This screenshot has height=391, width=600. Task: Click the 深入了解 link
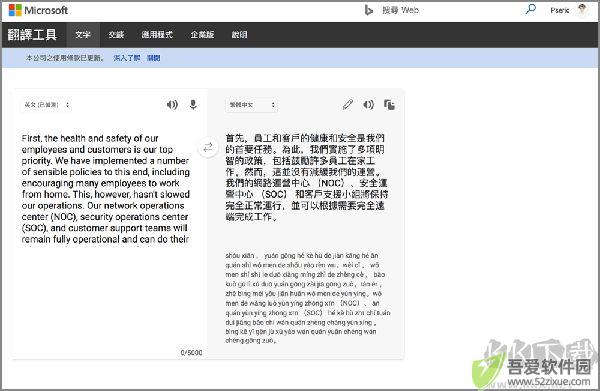pos(127,58)
